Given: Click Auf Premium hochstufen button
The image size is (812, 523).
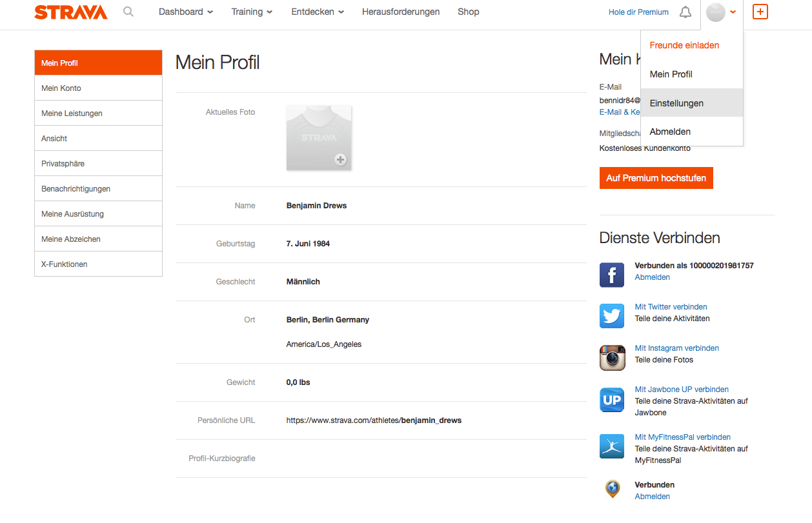Looking at the screenshot, I should click(x=656, y=178).
